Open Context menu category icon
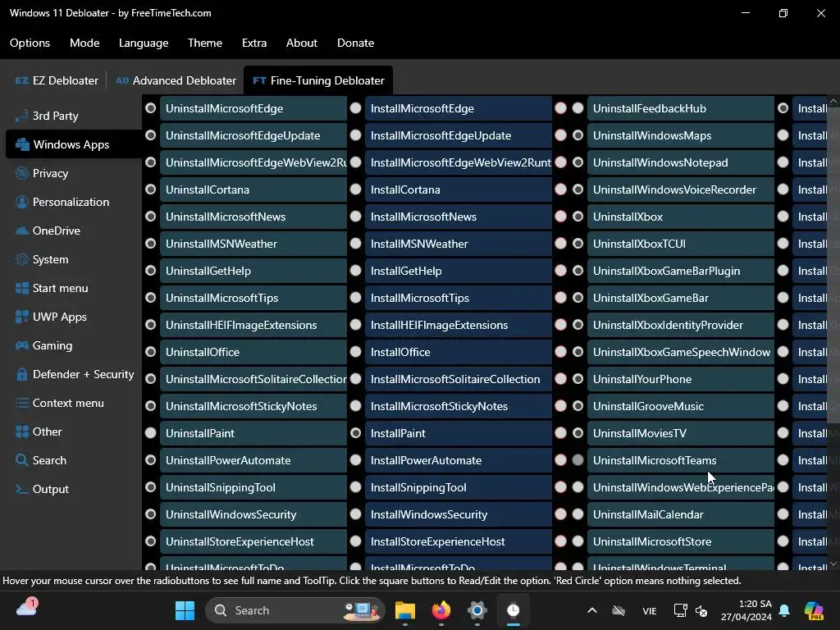 [22, 403]
